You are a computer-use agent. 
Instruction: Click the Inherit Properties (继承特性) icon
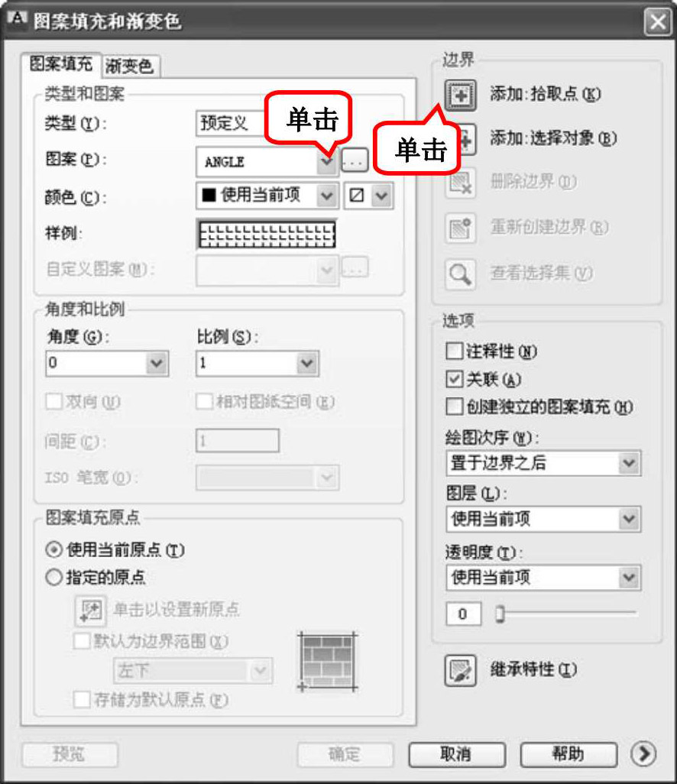460,670
